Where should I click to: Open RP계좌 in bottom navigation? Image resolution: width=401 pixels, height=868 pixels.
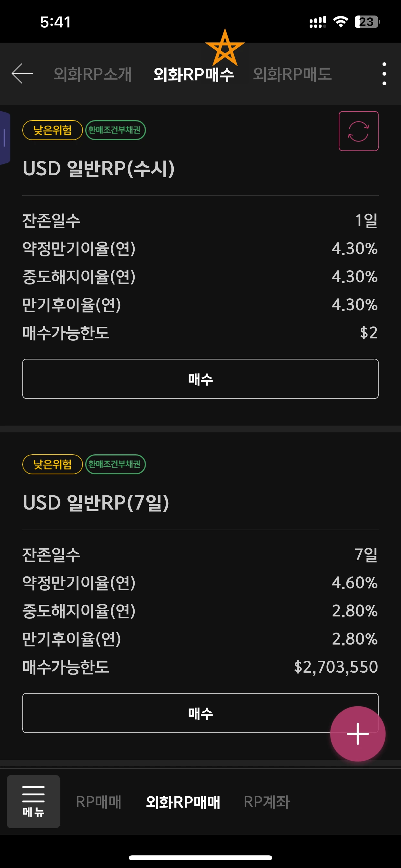(267, 801)
